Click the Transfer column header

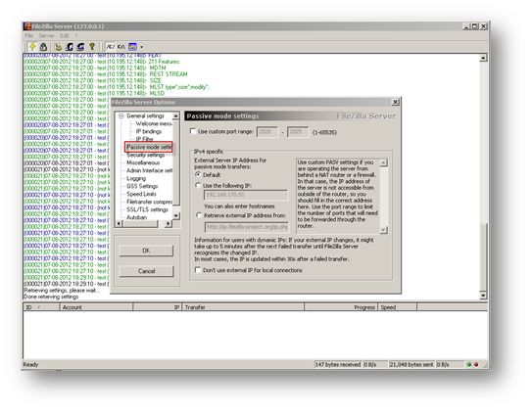pyautogui.click(x=243, y=307)
